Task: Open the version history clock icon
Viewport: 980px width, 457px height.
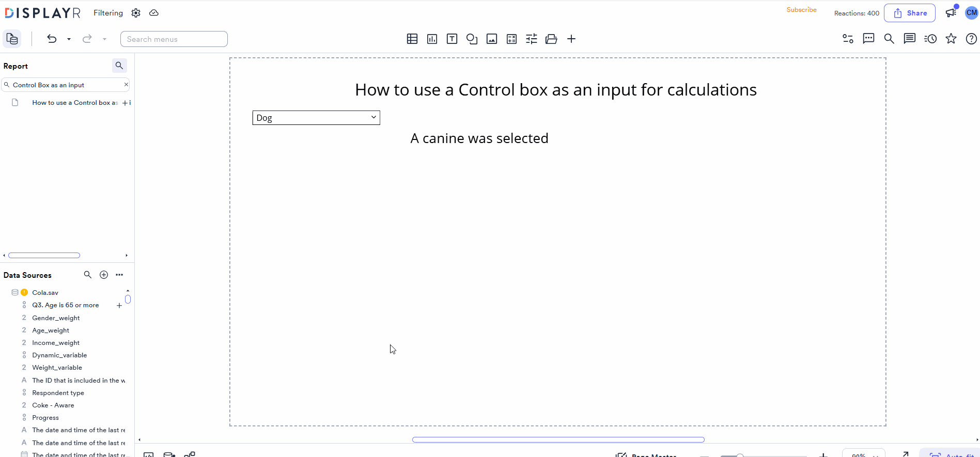Action: pos(930,39)
